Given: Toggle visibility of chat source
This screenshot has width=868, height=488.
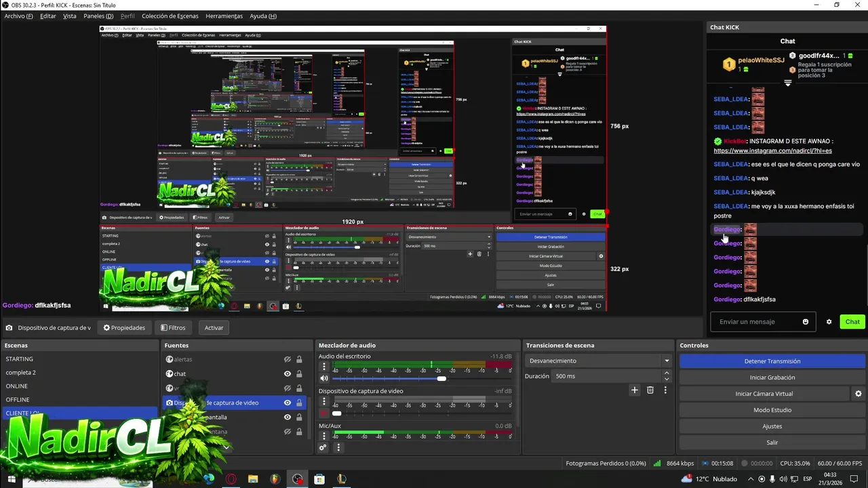Looking at the screenshot, I should click(288, 373).
